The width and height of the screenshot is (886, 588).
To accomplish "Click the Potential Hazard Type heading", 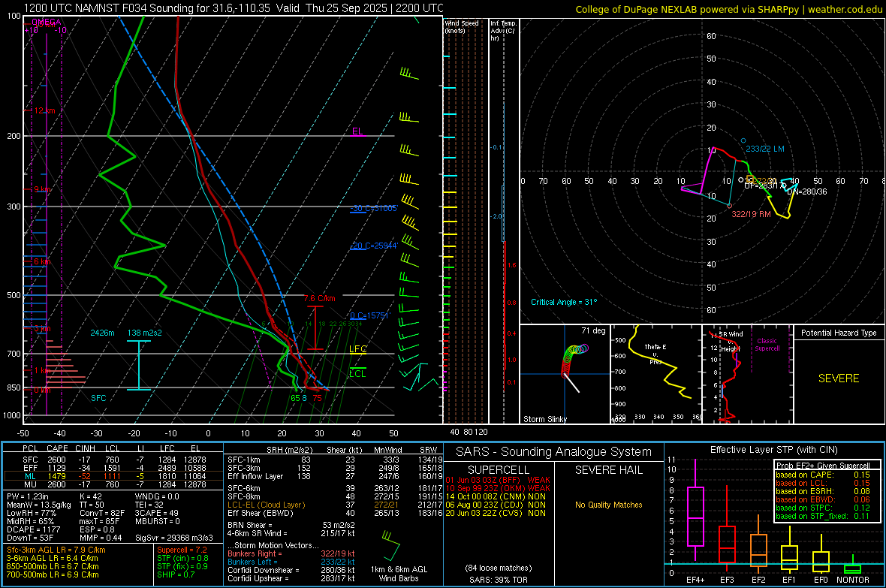I will pos(839,333).
